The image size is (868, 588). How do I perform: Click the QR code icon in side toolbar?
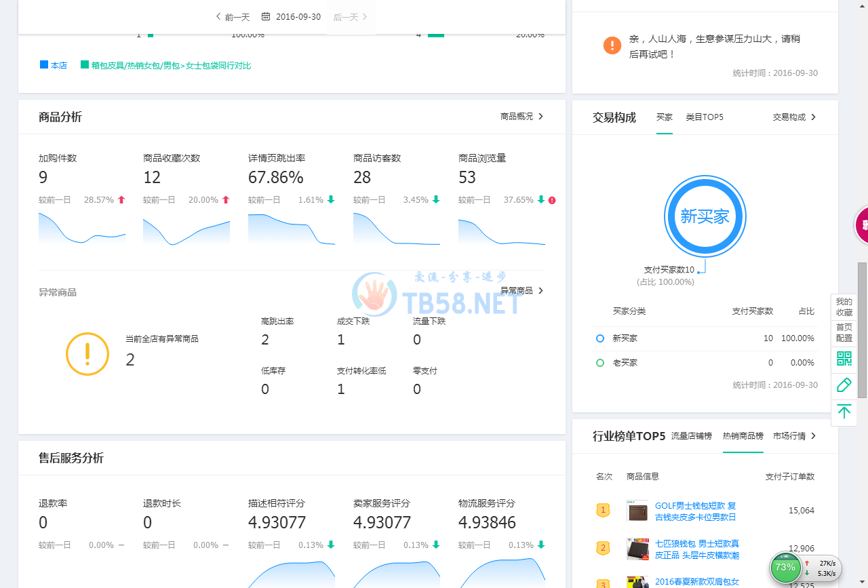point(844,359)
